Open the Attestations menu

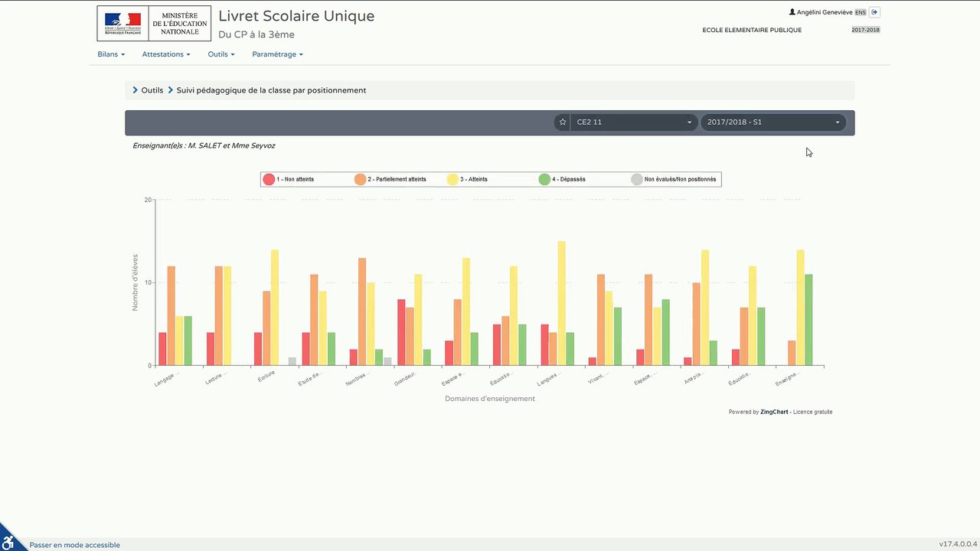coord(166,54)
